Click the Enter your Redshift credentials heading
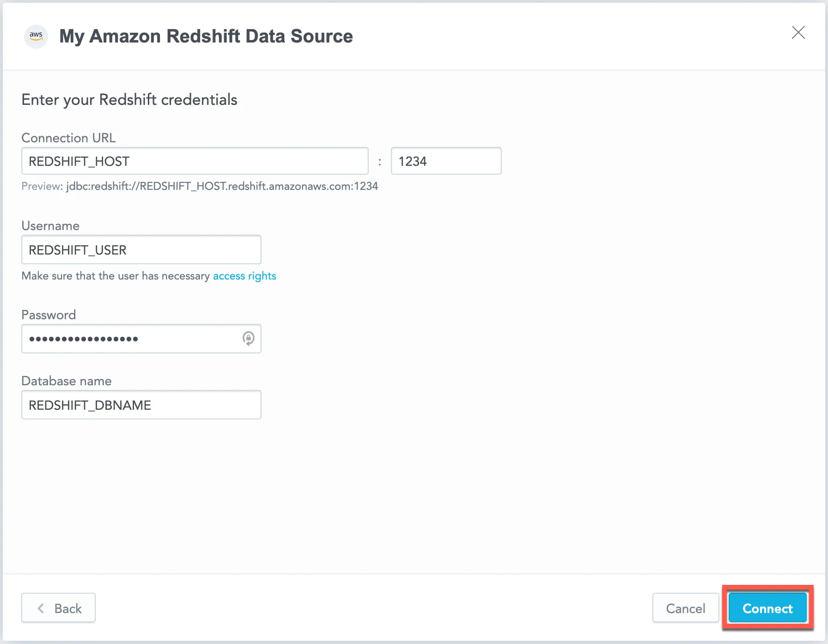Viewport: 828px width, 644px height. point(129,99)
